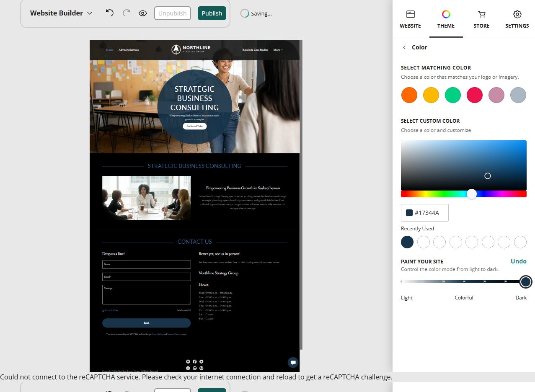Click the Facebook social icon in footer
535x392 pixels.
click(x=194, y=361)
